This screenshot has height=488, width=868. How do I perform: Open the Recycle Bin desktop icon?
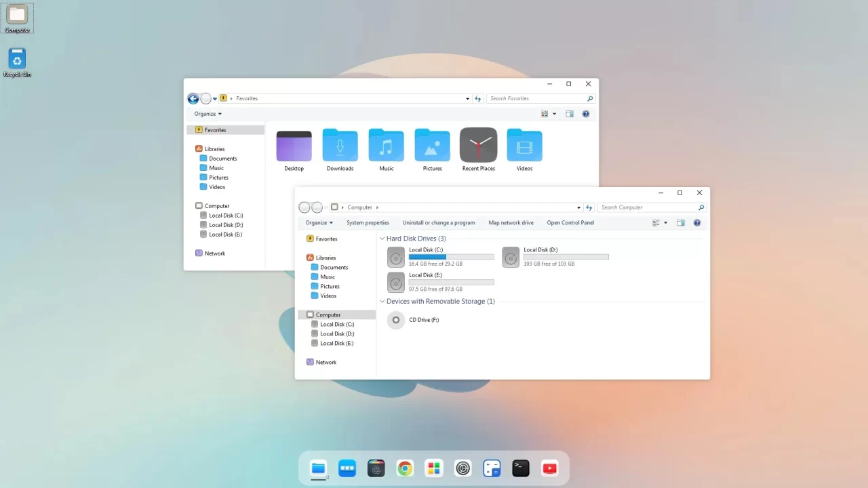click(17, 59)
